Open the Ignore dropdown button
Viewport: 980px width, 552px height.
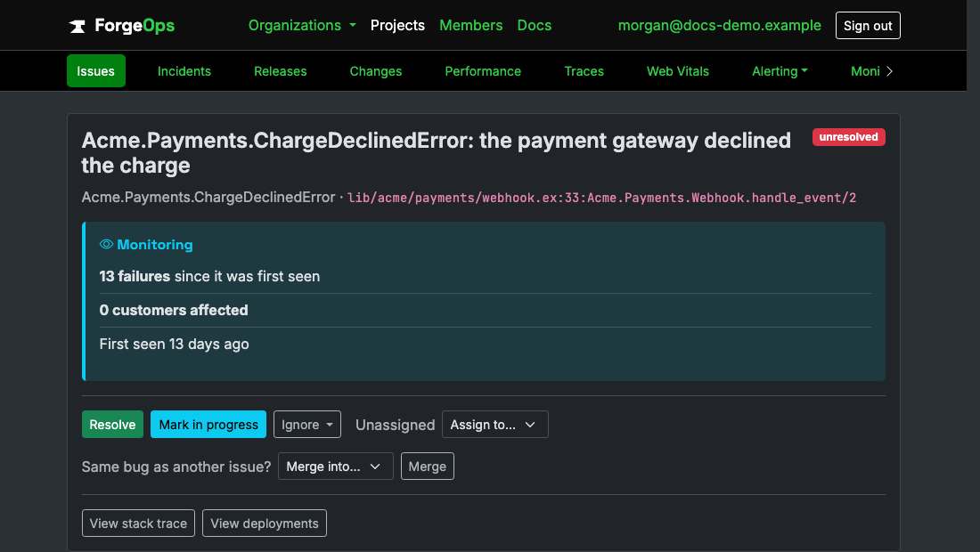(306, 425)
